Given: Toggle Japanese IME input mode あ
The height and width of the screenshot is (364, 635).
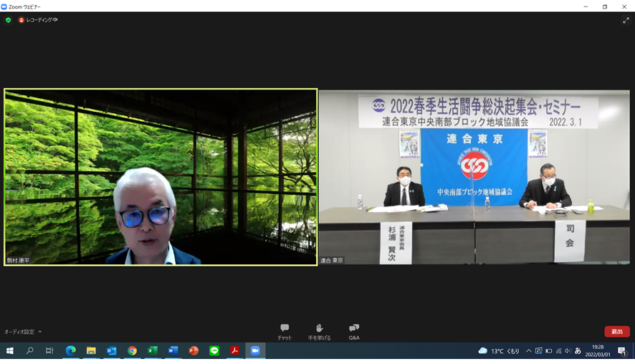Looking at the screenshot, I should [x=578, y=351].
